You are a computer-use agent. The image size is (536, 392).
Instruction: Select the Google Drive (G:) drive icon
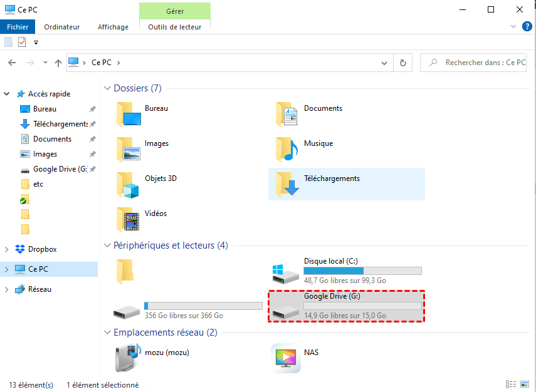286,312
